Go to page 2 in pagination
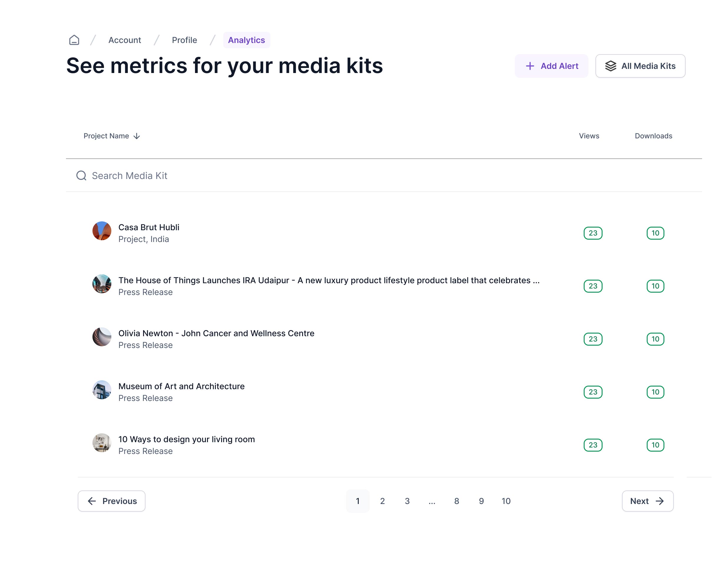The image size is (728, 567). (x=382, y=501)
